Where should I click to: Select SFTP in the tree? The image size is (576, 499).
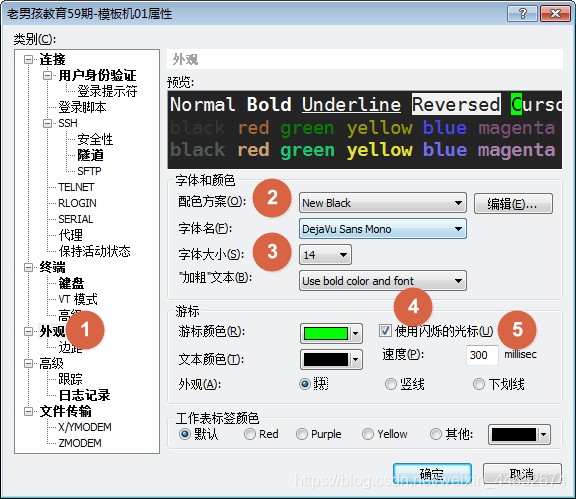[x=89, y=171]
